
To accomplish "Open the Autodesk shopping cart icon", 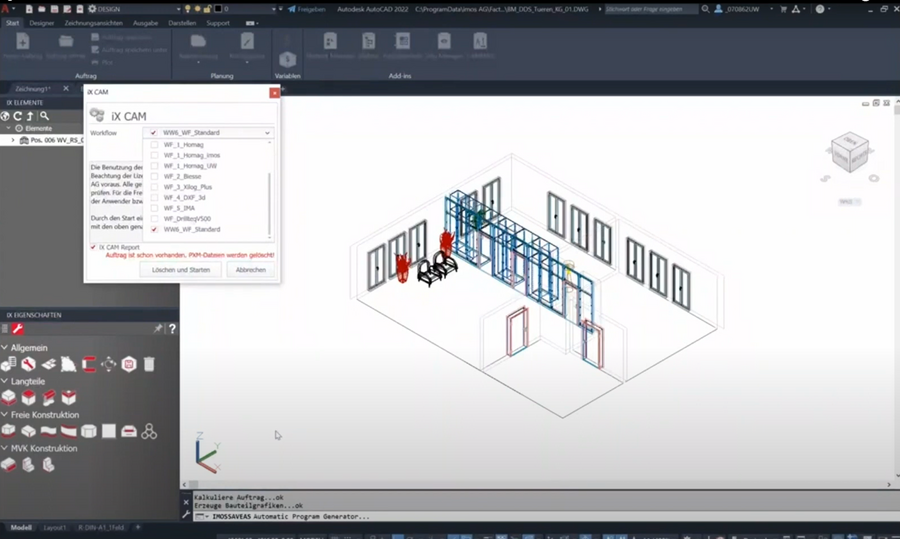I will [x=783, y=9].
